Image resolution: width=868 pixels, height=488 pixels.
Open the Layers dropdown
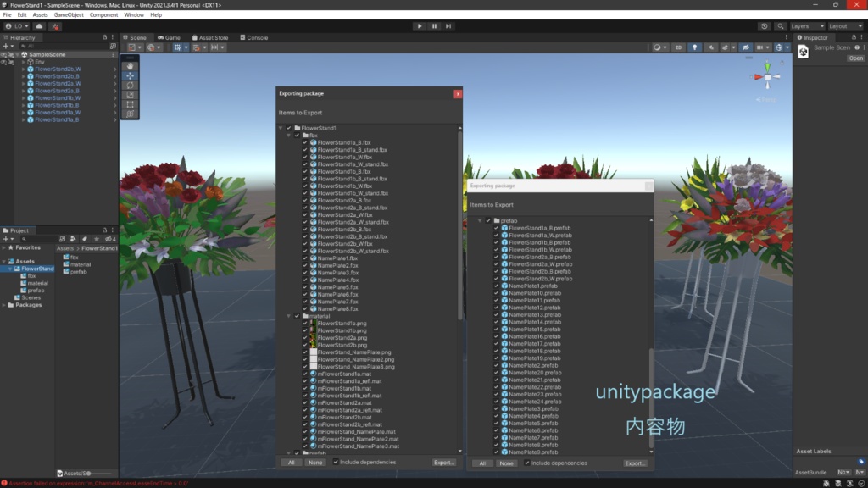(x=807, y=26)
